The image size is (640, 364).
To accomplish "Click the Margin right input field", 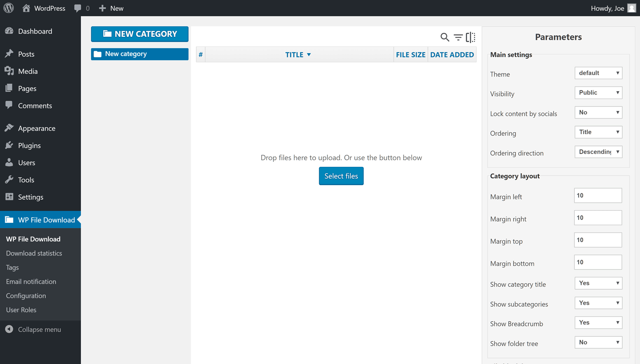I will click(x=598, y=218).
